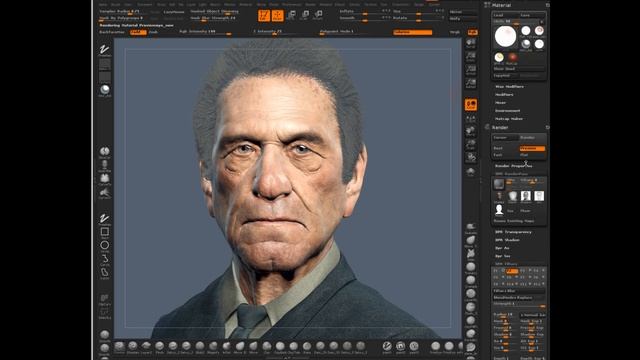Open the Filter Blur selector
This screenshot has height=360, width=640.
click(x=519, y=291)
